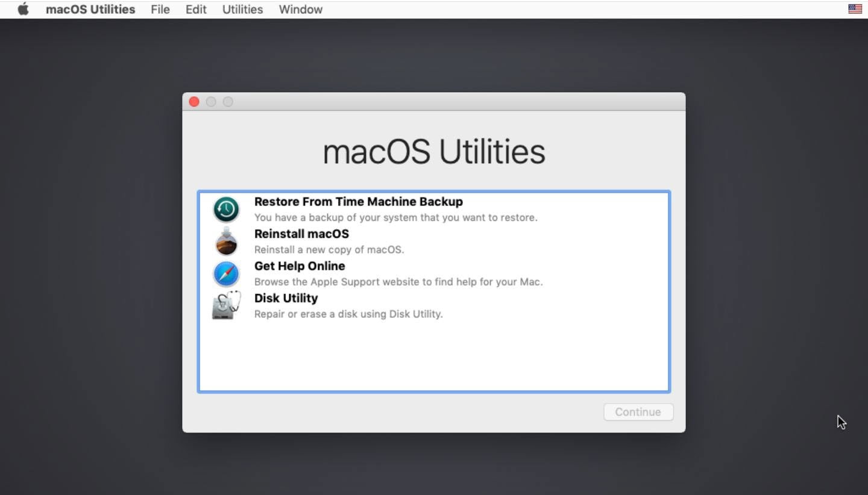Click the Reinstall macOS installer icon
This screenshot has width=868, height=495.
[226, 241]
